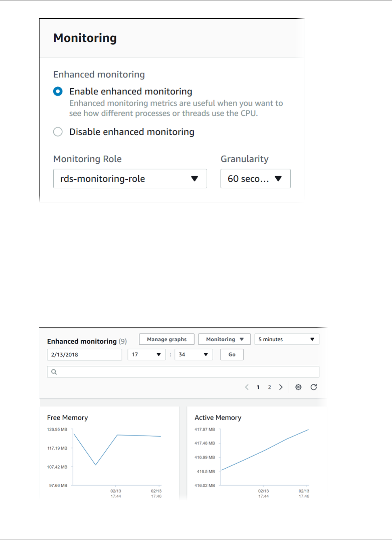Select page 1 of graphs

pyautogui.click(x=258, y=387)
